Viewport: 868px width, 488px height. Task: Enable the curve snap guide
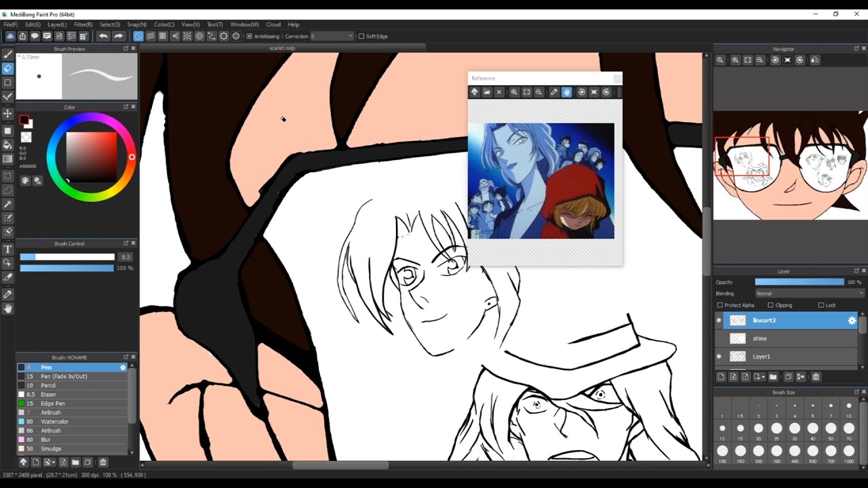(x=212, y=36)
